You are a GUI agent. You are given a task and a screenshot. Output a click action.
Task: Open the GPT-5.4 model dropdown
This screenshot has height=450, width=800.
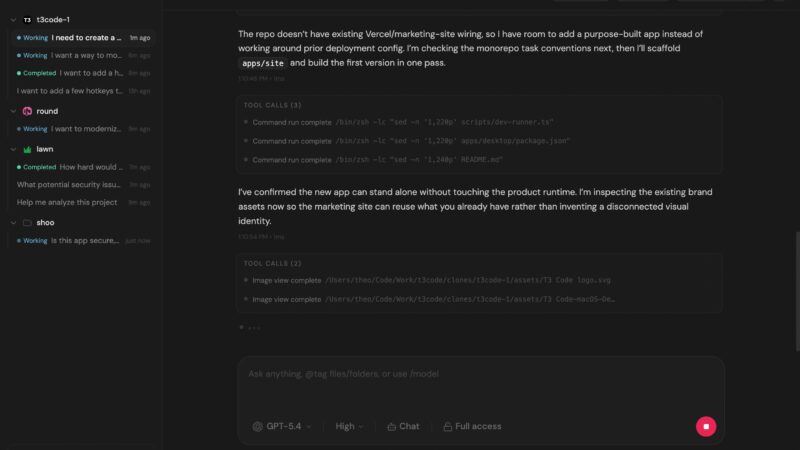tap(282, 426)
